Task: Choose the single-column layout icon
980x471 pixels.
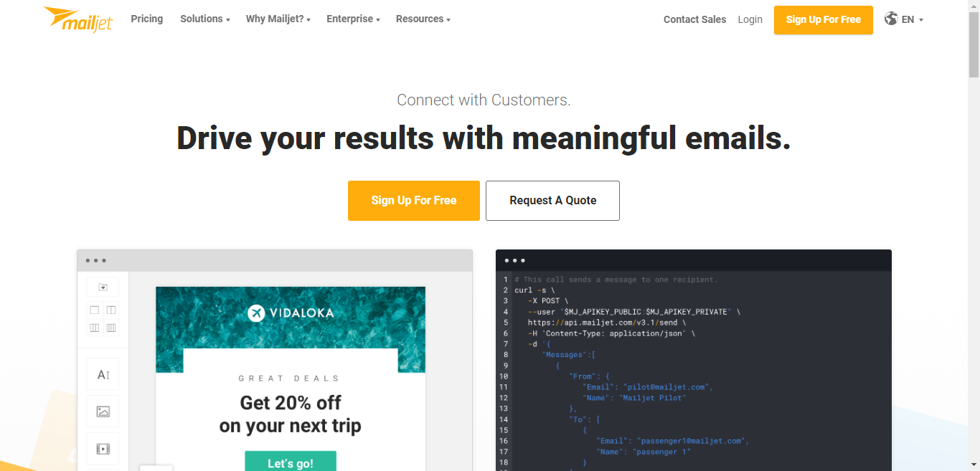Action: click(x=95, y=310)
